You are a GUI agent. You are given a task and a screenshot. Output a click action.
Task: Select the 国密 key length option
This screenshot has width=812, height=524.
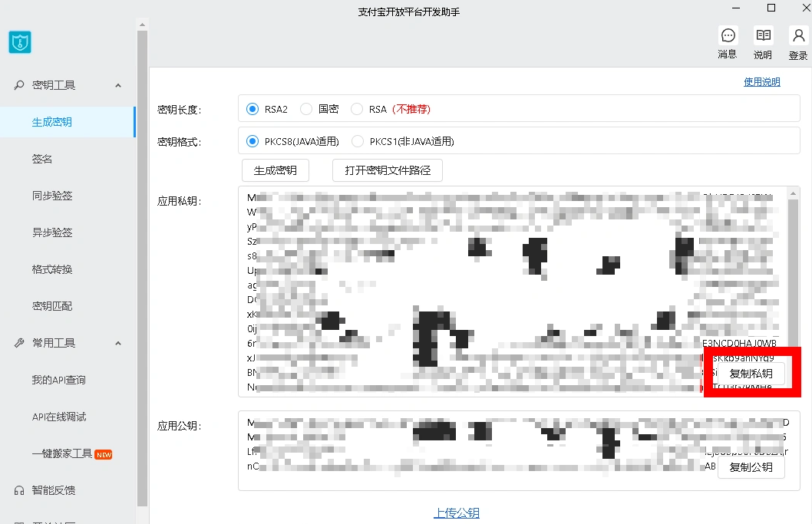click(306, 109)
